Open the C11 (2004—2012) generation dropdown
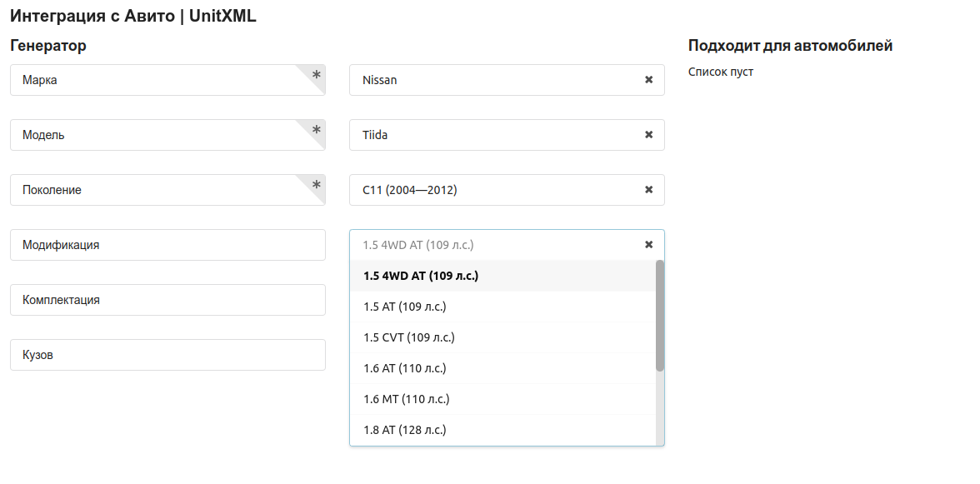Viewport: 980px width, 484px height. pos(507,190)
